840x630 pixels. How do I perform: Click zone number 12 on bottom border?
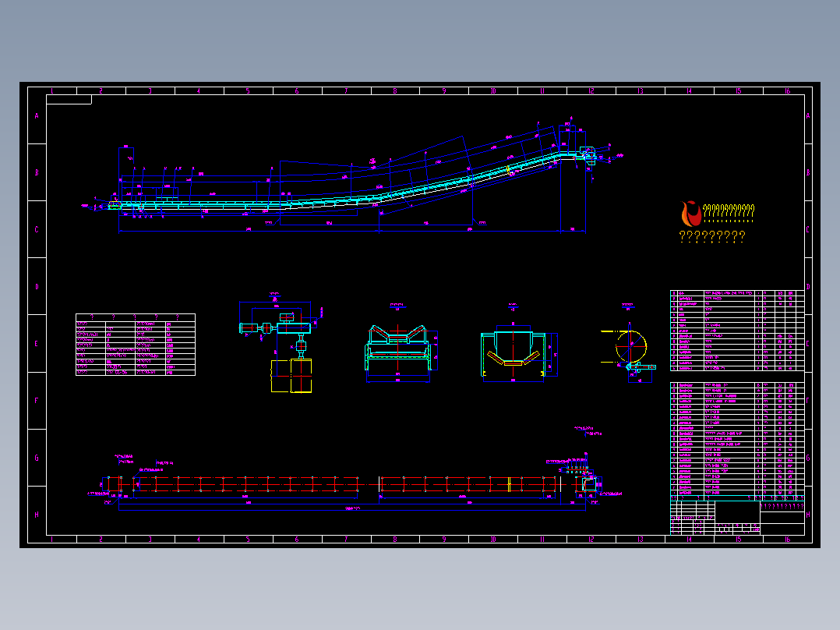coord(591,540)
